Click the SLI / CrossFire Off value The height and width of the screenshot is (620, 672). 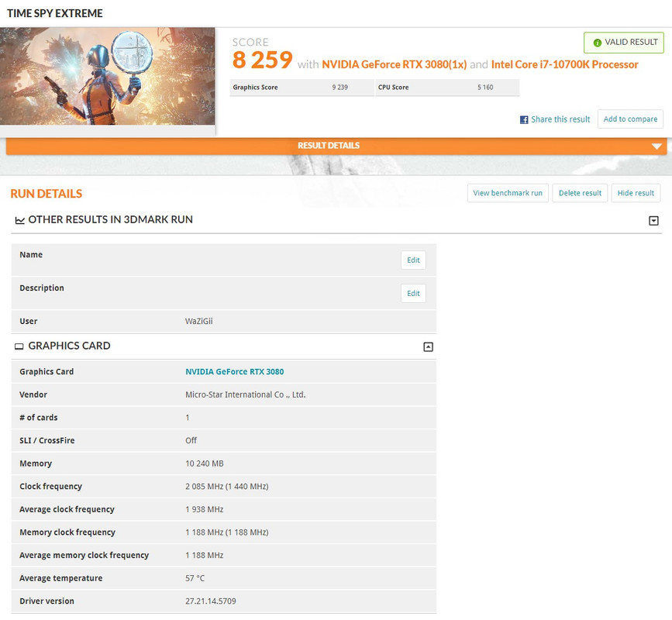[x=191, y=440]
